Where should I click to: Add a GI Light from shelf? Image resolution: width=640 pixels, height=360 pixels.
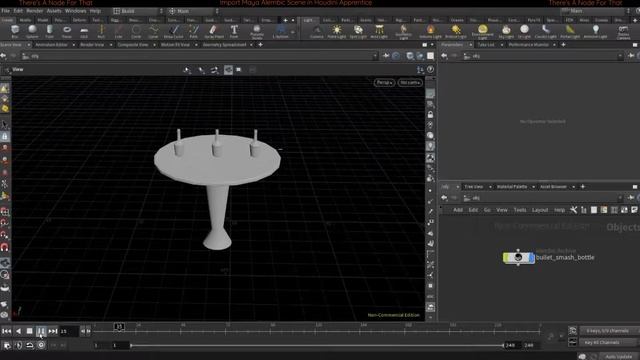click(524, 31)
